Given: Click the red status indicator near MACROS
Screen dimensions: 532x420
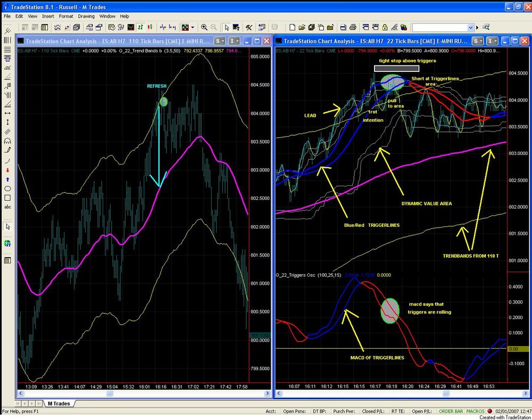Looking at the screenshot, I should pyautogui.click(x=489, y=411).
